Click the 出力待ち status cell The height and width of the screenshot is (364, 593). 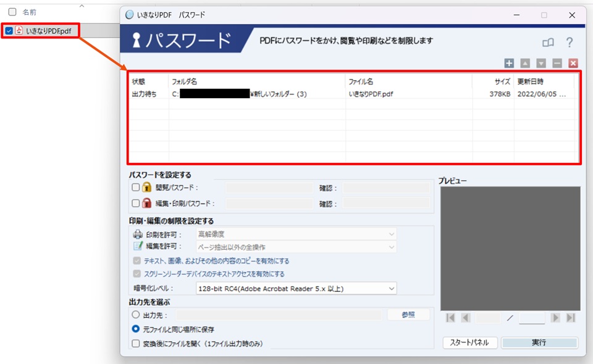click(144, 94)
